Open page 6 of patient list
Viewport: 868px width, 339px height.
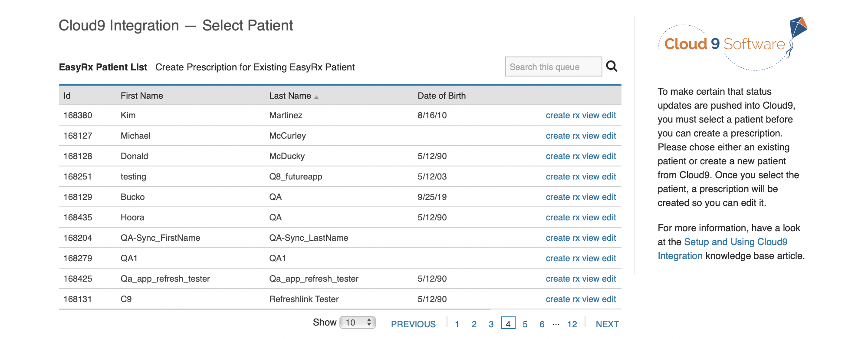(x=542, y=324)
